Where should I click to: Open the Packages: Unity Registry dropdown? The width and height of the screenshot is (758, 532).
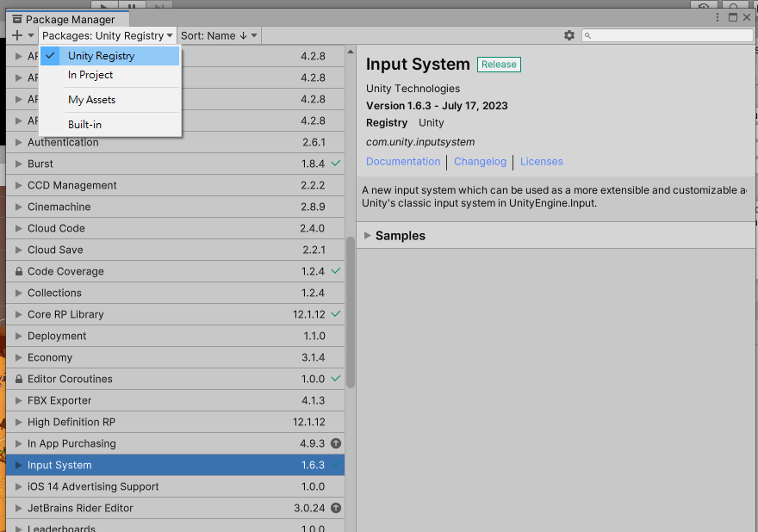(x=108, y=36)
